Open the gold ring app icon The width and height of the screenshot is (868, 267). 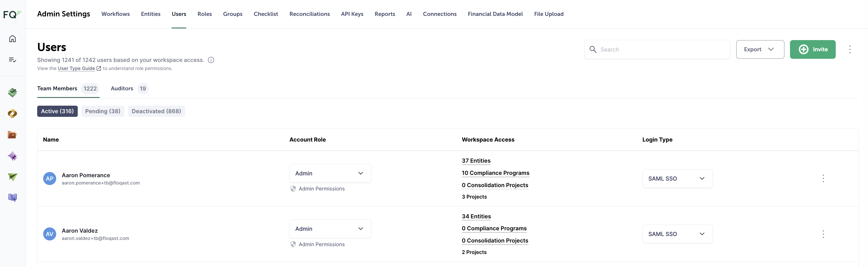[x=12, y=114]
